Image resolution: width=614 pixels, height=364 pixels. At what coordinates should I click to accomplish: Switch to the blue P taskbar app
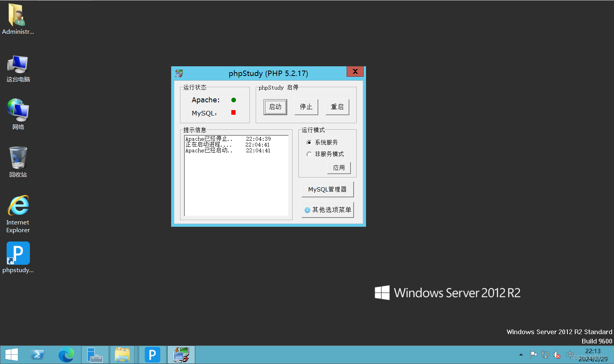pos(153,355)
